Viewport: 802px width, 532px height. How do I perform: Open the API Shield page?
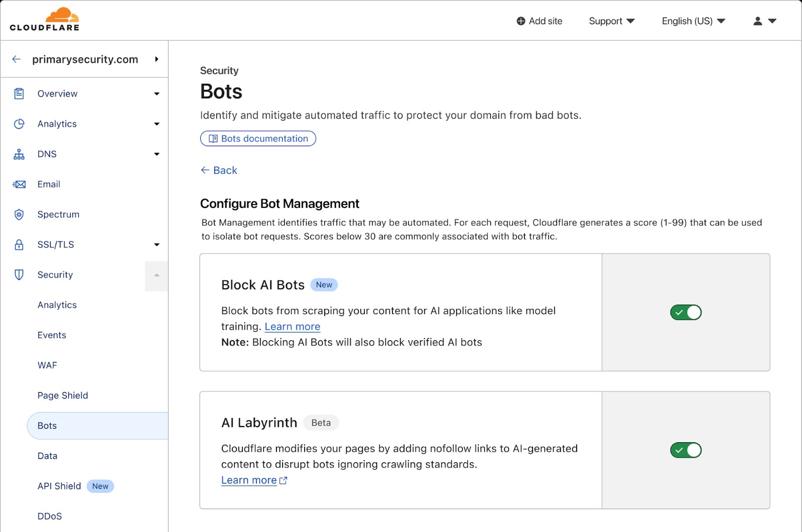tap(59, 486)
